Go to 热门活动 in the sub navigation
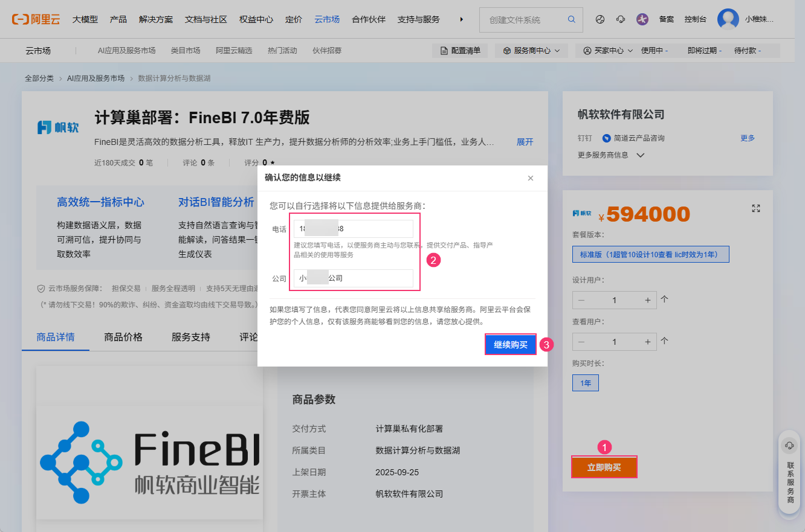Screen dimensions: 805x532 click(282, 51)
